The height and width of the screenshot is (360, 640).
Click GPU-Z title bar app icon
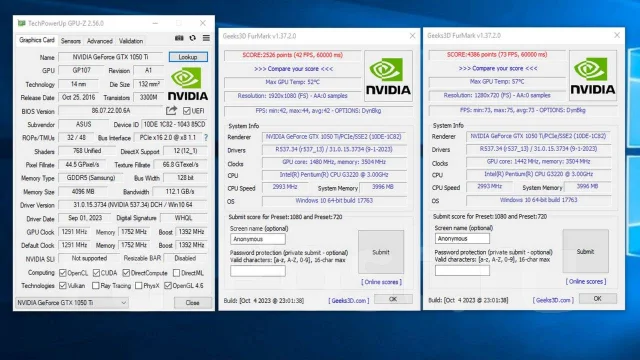tap(21, 23)
